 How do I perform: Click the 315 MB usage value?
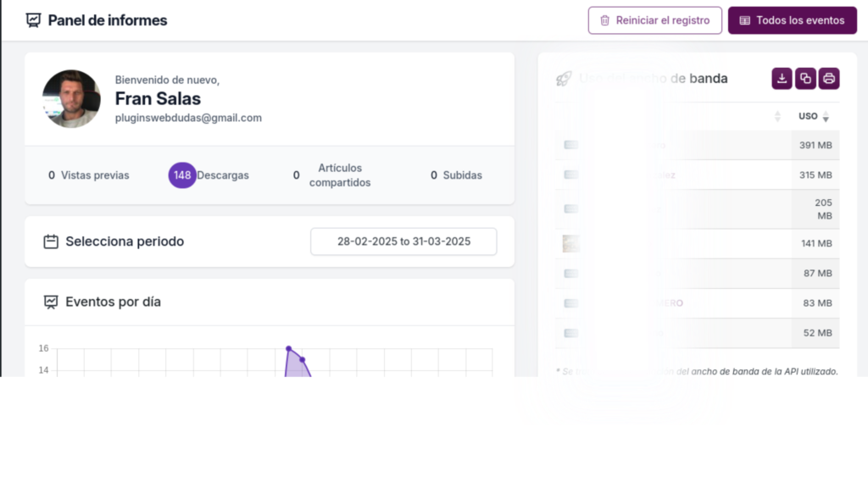click(815, 175)
